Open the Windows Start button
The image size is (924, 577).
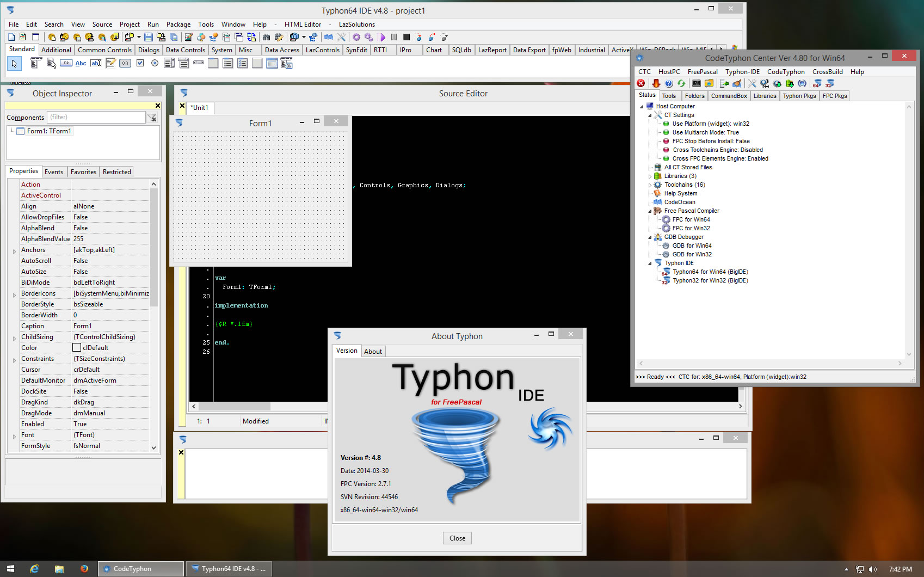10,569
